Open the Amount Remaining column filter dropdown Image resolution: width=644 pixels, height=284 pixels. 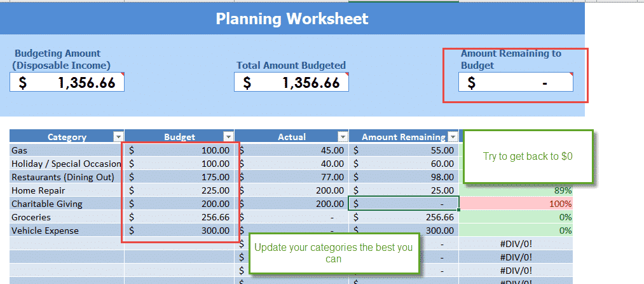452,136
